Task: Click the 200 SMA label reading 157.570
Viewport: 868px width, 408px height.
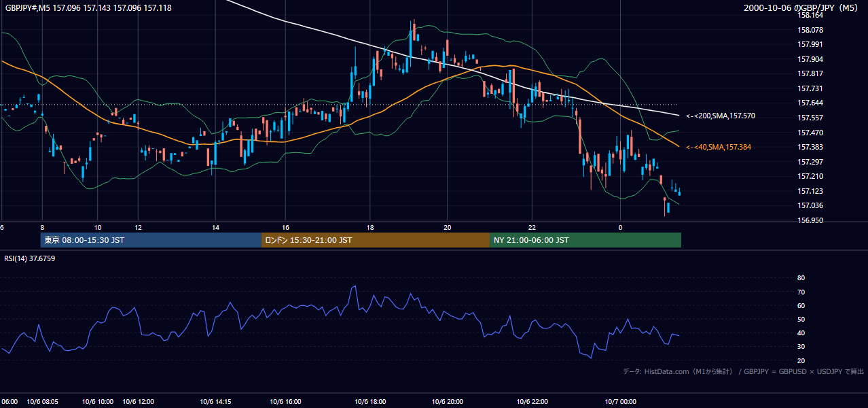Action: (x=721, y=116)
